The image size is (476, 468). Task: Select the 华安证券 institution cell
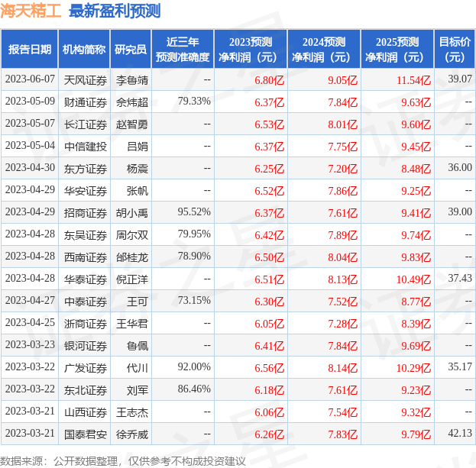(x=86, y=191)
